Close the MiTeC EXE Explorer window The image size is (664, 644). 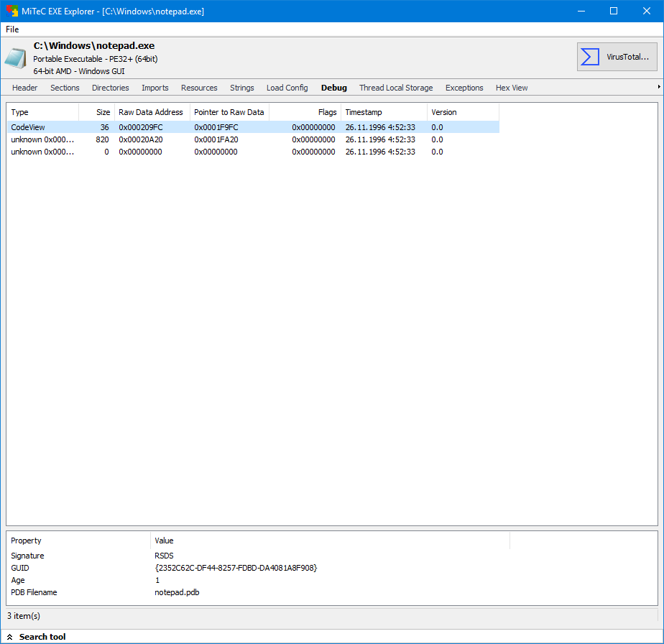tap(647, 11)
